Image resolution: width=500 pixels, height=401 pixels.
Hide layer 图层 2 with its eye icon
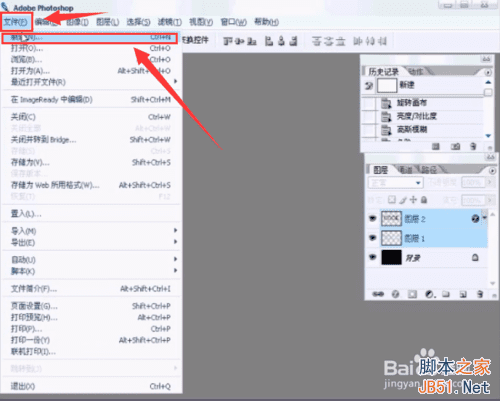373,218
